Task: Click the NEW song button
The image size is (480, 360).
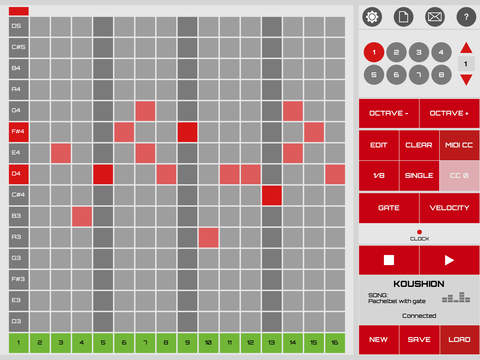Action: [x=379, y=340]
